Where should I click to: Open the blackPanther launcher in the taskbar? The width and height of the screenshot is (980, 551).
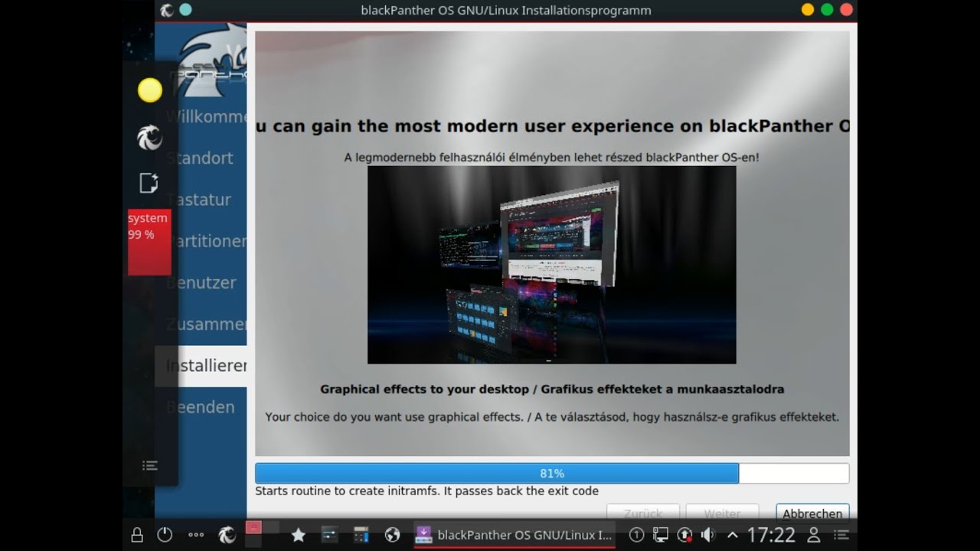[x=227, y=535]
